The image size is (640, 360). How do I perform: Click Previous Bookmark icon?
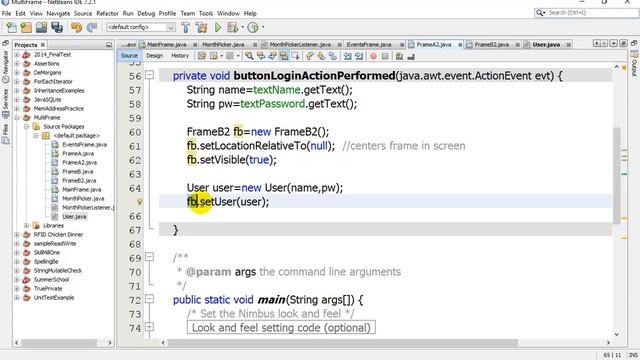[309, 56]
